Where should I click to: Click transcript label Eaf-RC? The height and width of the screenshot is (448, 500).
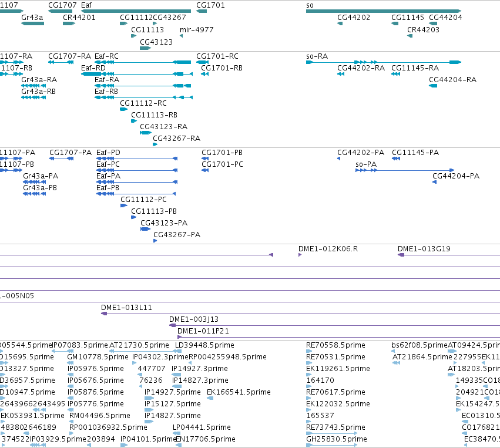pos(106,56)
